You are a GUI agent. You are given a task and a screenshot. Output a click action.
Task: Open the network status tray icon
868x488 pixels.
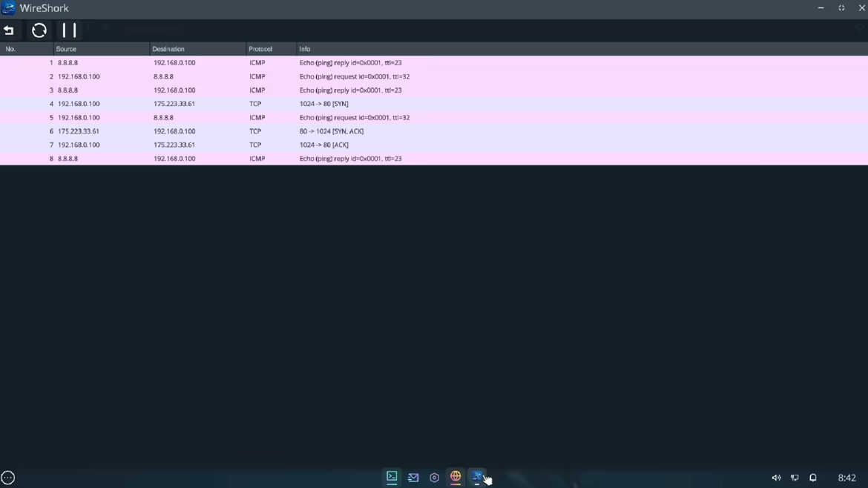(795, 478)
